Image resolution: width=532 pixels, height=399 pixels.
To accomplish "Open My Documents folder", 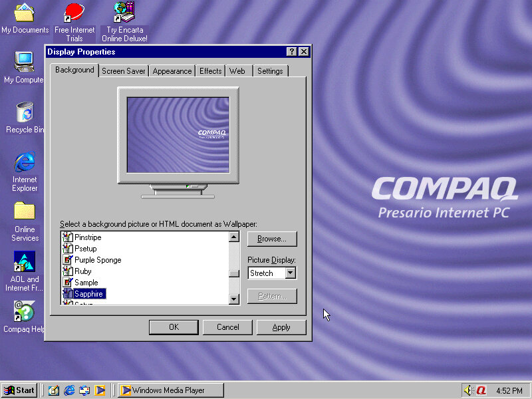I will (24, 13).
